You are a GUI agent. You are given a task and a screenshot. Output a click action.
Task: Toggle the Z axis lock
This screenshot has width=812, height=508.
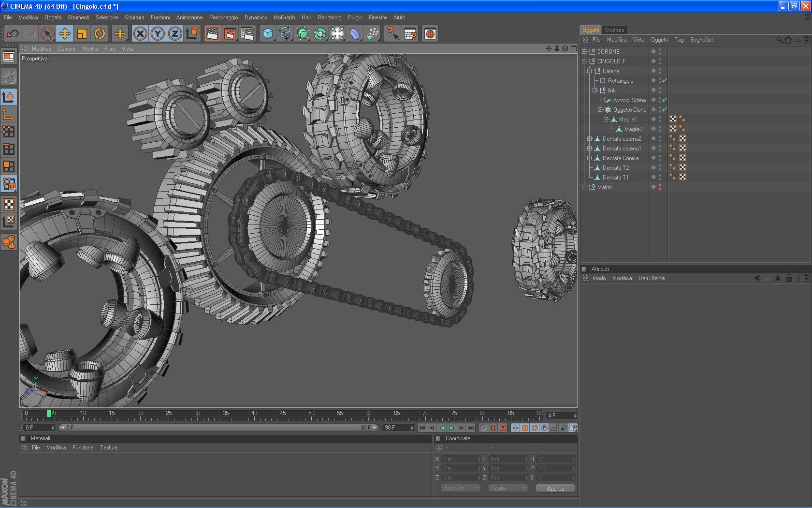175,34
